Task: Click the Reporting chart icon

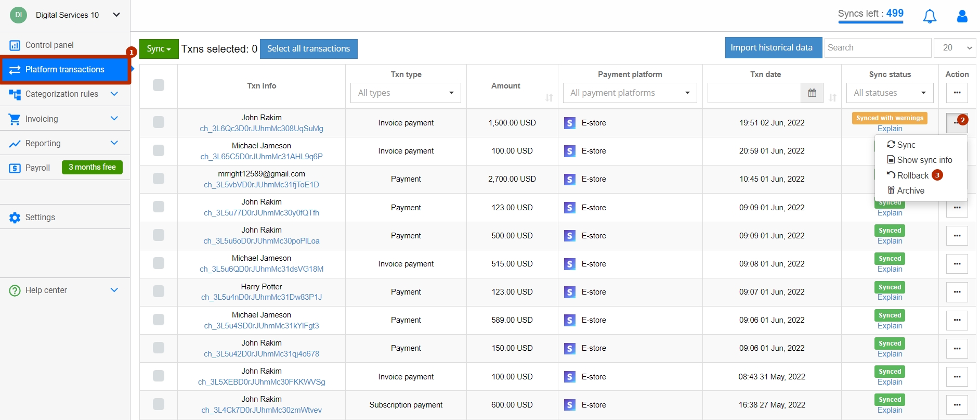Action: [15, 144]
